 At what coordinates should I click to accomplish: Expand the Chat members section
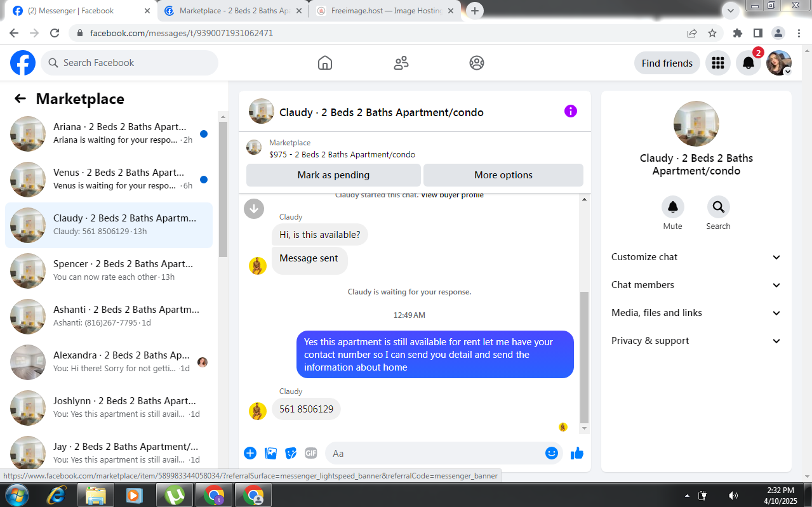[696, 285]
